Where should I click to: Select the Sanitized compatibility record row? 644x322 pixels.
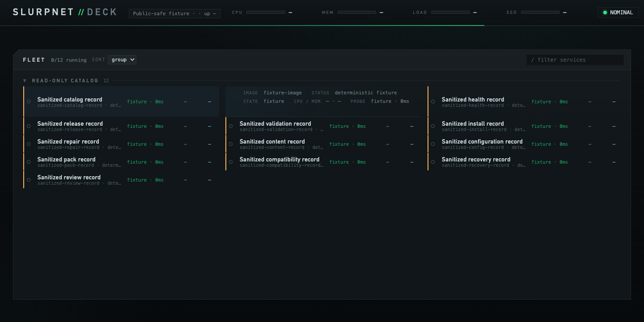pyautogui.click(x=323, y=162)
